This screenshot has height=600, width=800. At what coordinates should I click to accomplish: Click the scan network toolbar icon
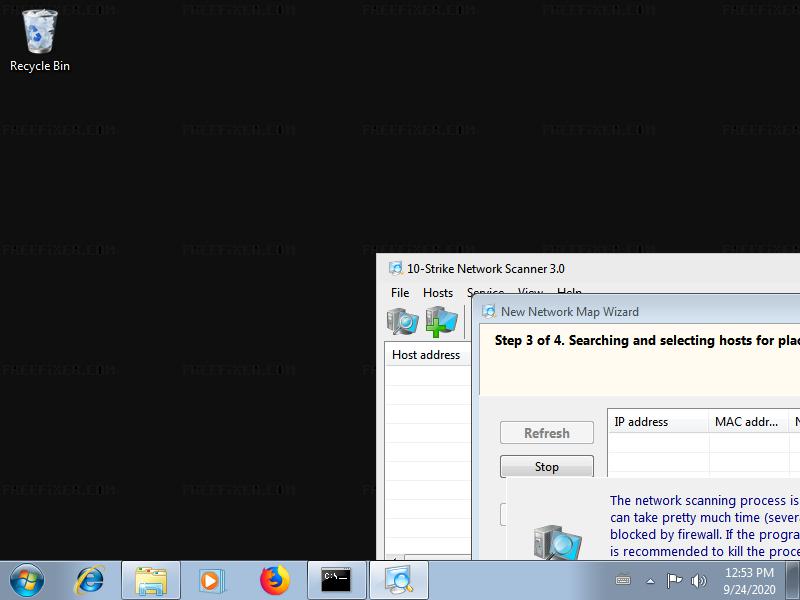click(402, 321)
